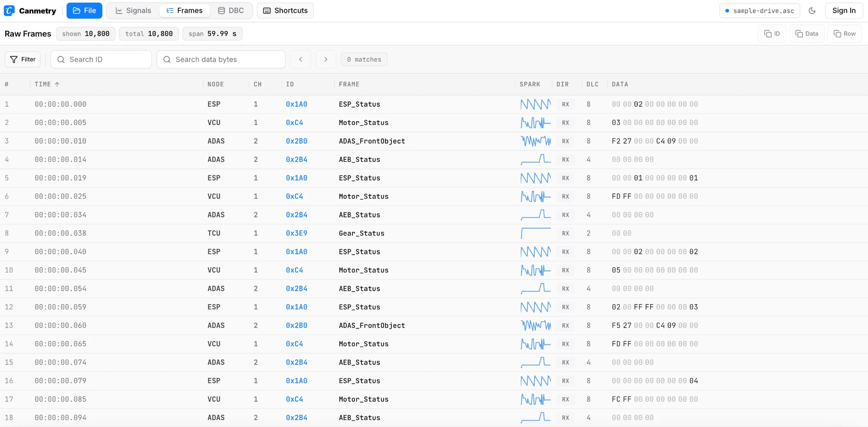
Task: Click the 0 matches indicator
Action: 364,59
